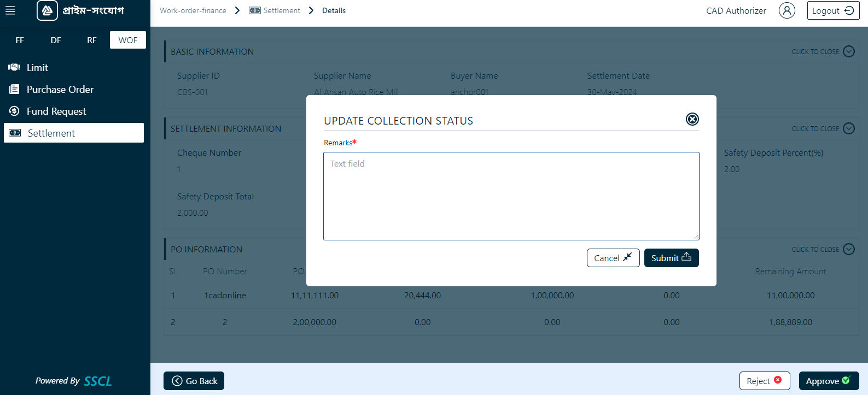Click the 11,00,000.00 remaining amount cell
This screenshot has height=395, width=868.
(791, 295)
